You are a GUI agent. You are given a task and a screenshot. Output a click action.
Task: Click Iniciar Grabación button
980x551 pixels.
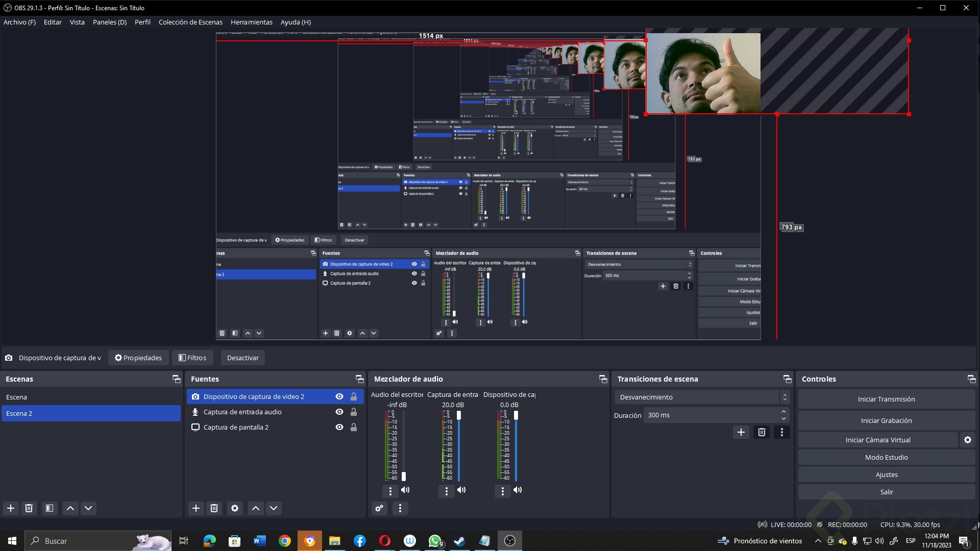[x=886, y=420]
